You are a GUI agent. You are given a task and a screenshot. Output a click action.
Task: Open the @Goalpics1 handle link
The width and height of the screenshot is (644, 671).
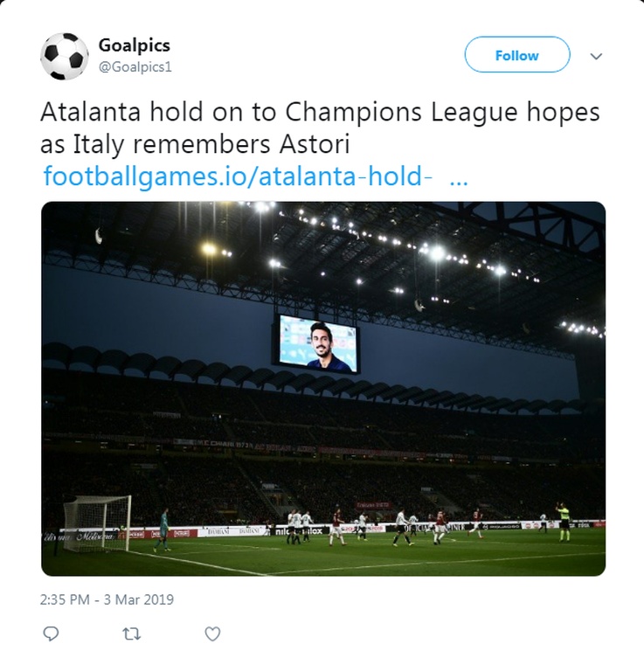[134, 66]
